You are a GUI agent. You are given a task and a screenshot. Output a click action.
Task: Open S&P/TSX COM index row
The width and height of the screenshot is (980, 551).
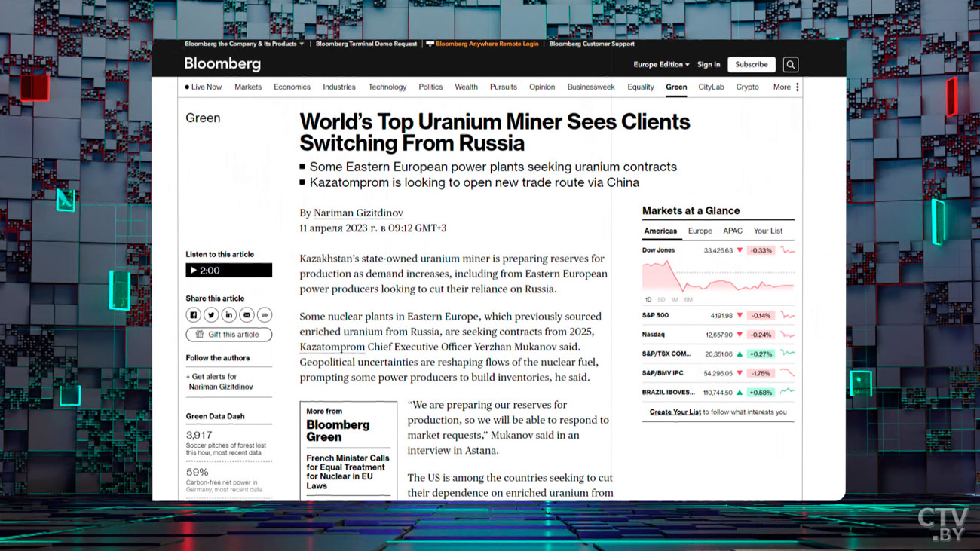(718, 354)
